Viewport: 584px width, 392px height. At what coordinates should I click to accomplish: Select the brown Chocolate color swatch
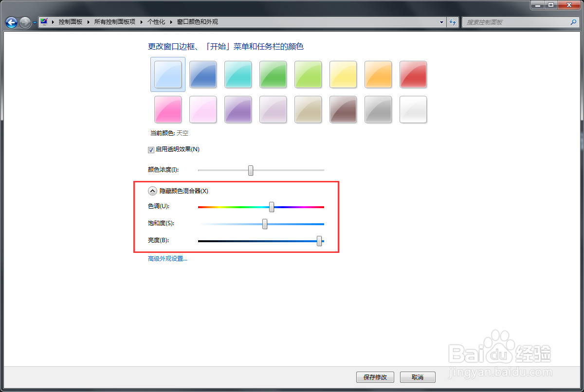point(343,109)
